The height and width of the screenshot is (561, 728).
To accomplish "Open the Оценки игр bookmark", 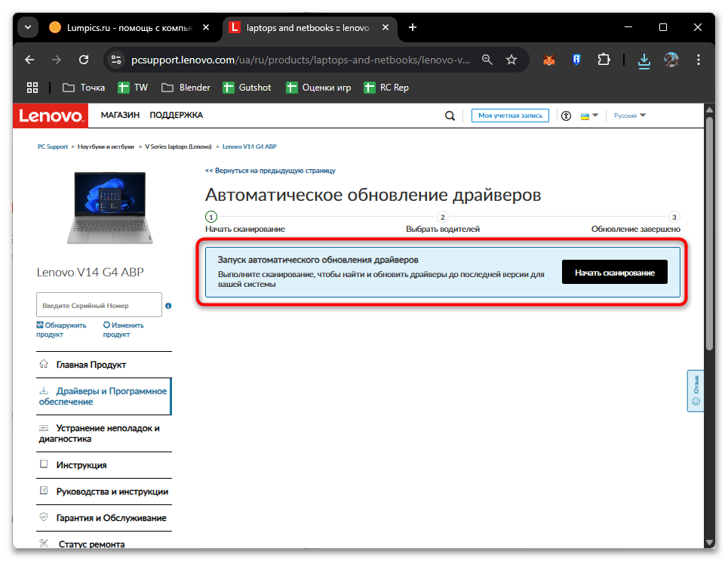I will pyautogui.click(x=318, y=88).
